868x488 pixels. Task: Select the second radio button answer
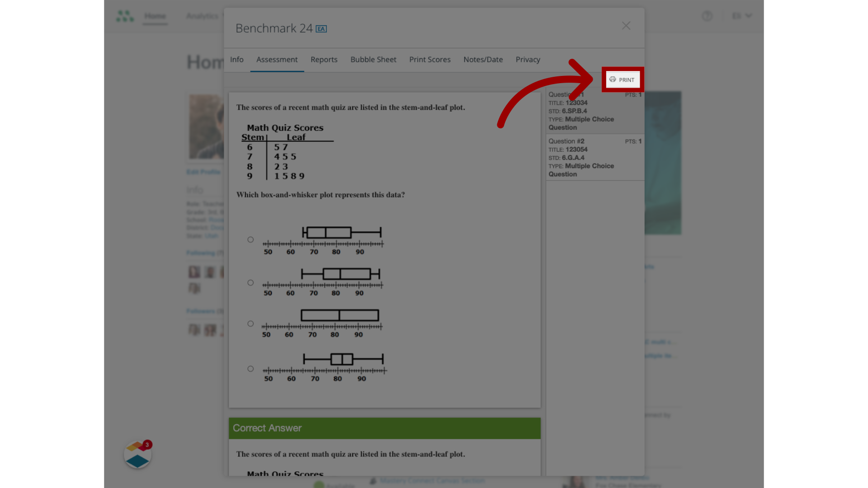(250, 282)
